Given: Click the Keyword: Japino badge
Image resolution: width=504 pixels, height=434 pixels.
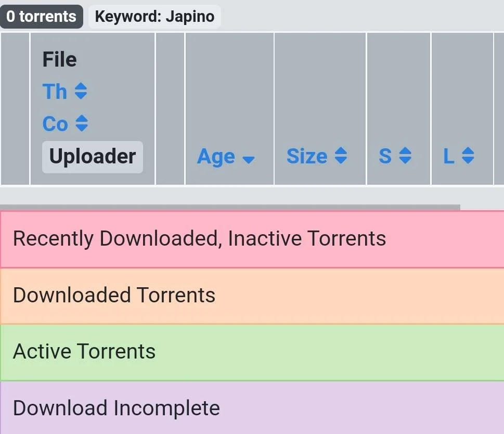Looking at the screenshot, I should point(154,17).
